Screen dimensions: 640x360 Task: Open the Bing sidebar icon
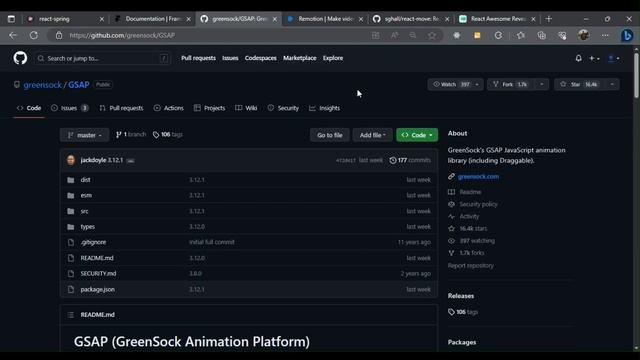coord(627,36)
